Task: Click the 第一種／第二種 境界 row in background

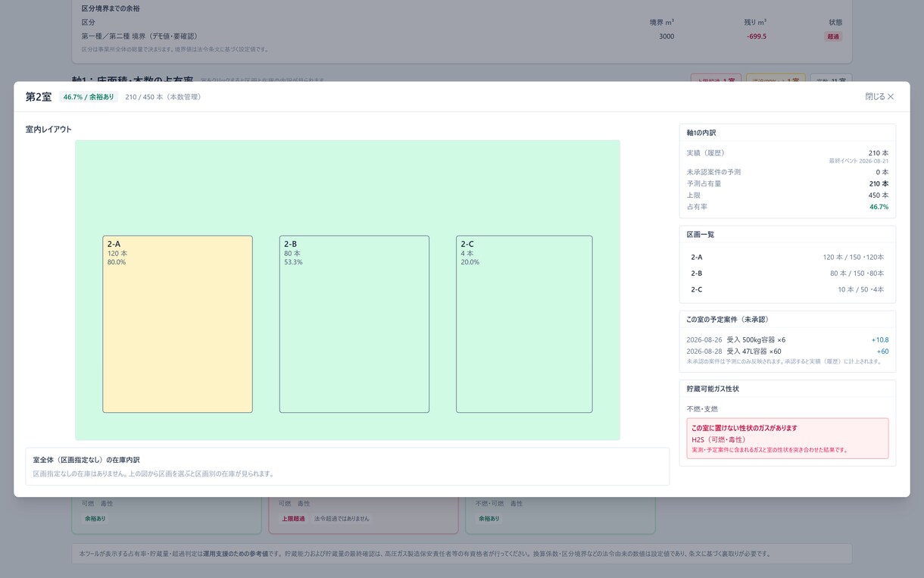Action: [x=462, y=36]
